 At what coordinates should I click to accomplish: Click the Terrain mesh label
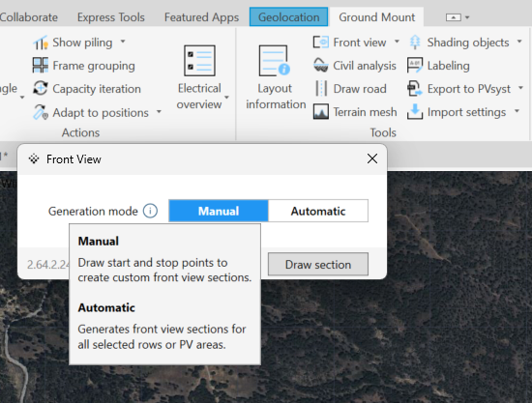365,112
